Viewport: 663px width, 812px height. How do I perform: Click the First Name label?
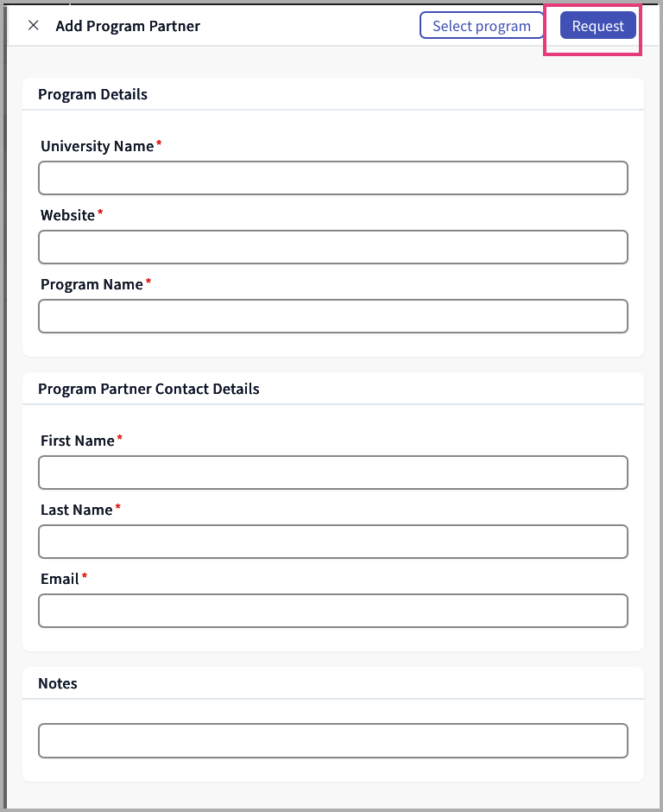tap(77, 441)
